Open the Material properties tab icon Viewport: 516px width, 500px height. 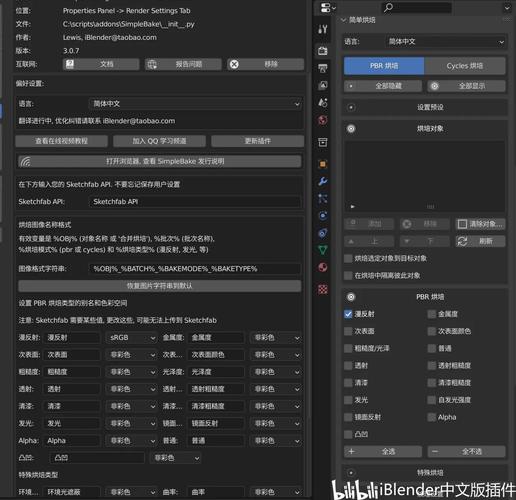[322, 267]
